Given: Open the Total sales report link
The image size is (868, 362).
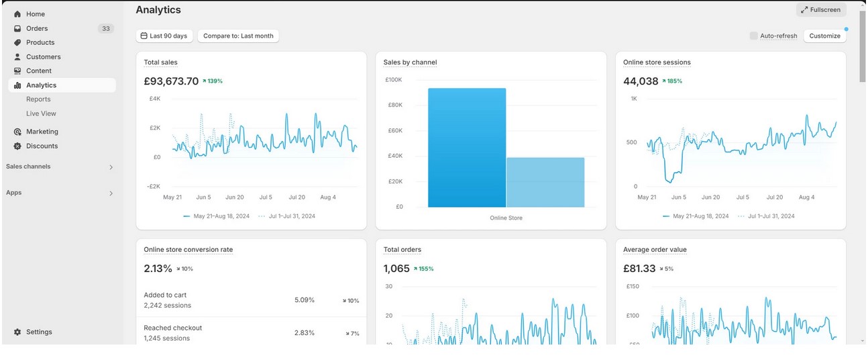Looking at the screenshot, I should pyautogui.click(x=160, y=62).
